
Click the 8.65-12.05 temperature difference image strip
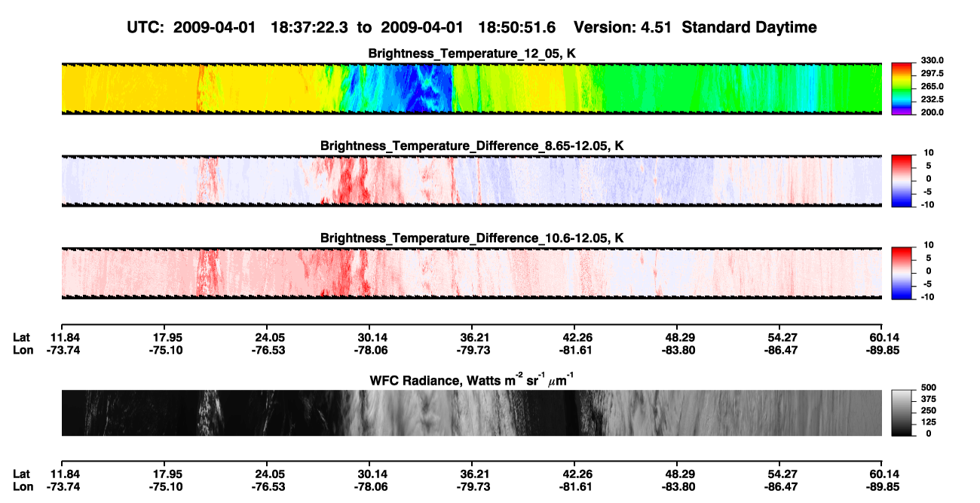click(471, 181)
